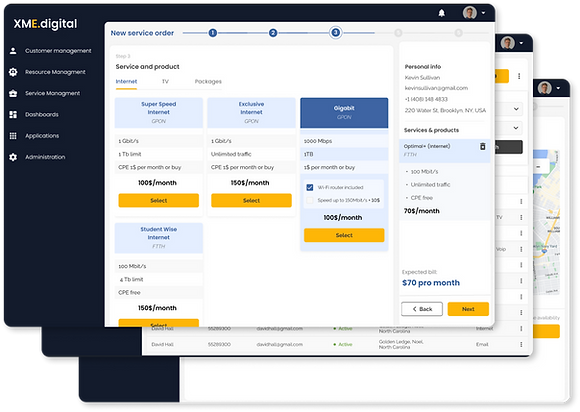The width and height of the screenshot is (580, 412).
Task: Enable Speed up to 150Mbit/s option
Action: [x=310, y=200]
